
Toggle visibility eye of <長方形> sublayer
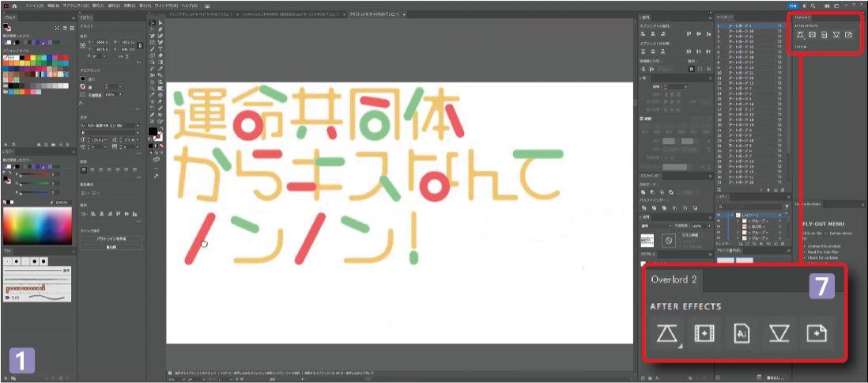(x=719, y=226)
